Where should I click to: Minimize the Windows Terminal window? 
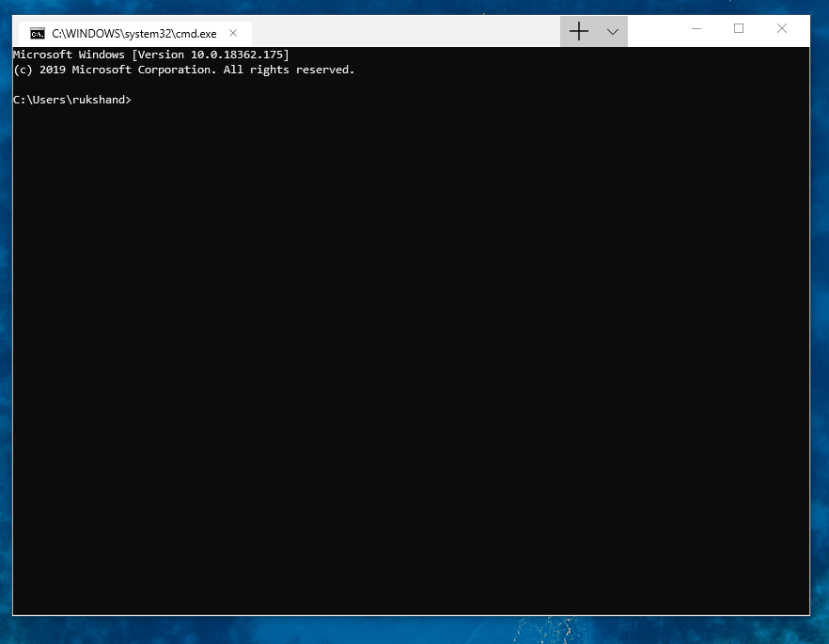[695, 29]
